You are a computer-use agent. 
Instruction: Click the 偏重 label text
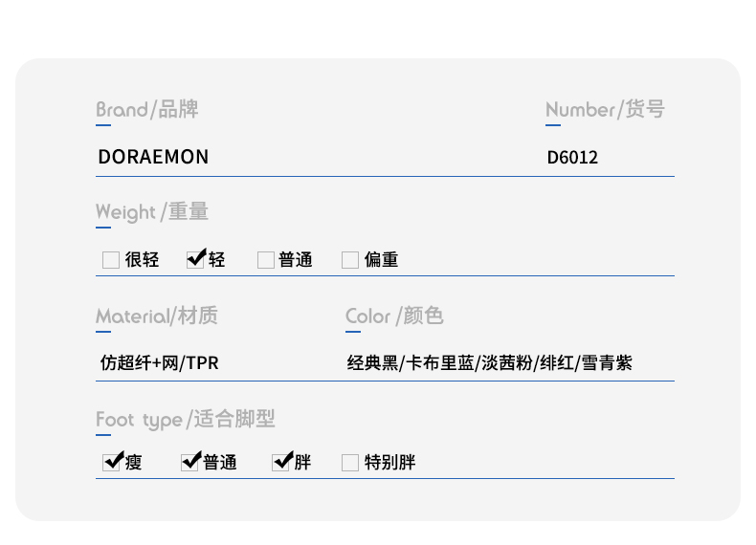(382, 260)
